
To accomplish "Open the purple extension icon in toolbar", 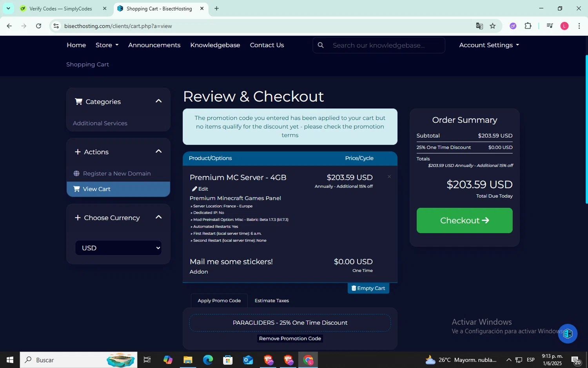I will pos(513,26).
